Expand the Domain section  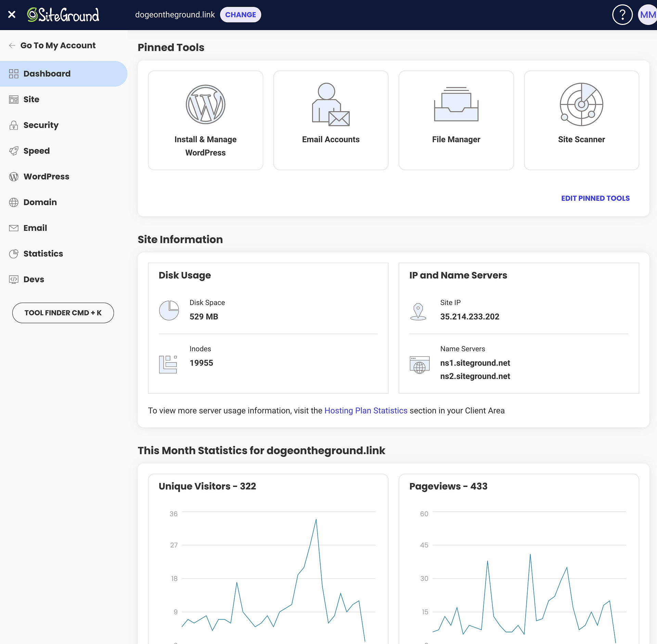click(x=40, y=202)
